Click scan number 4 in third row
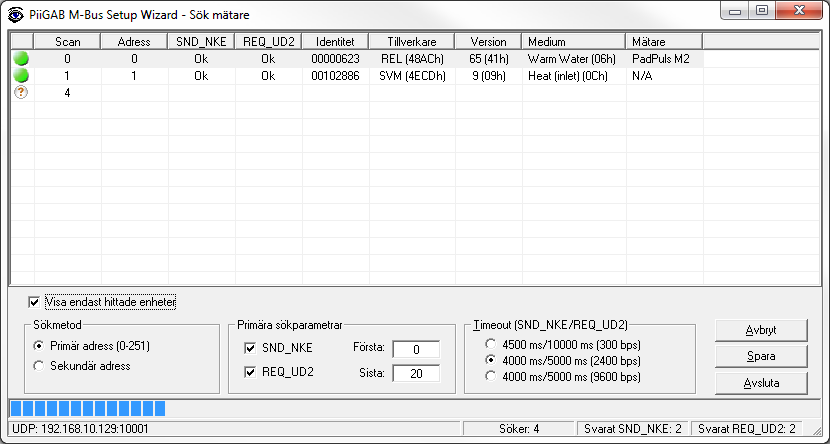 67,93
